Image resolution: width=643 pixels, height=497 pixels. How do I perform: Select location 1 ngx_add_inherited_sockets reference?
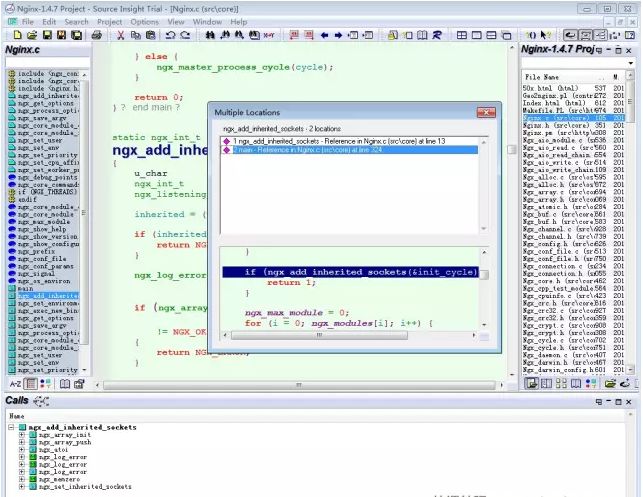click(350, 141)
